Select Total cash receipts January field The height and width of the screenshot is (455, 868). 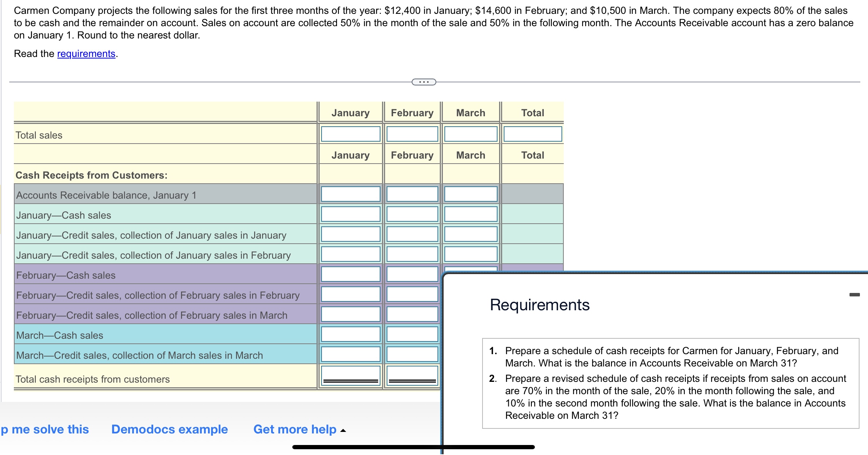pos(350,374)
